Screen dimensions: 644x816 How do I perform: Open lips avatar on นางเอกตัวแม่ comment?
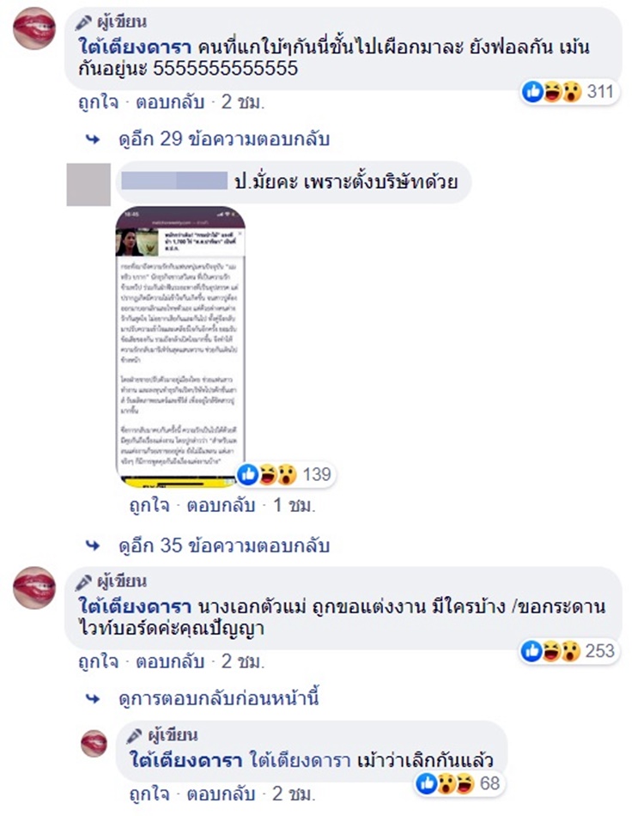coord(34,588)
